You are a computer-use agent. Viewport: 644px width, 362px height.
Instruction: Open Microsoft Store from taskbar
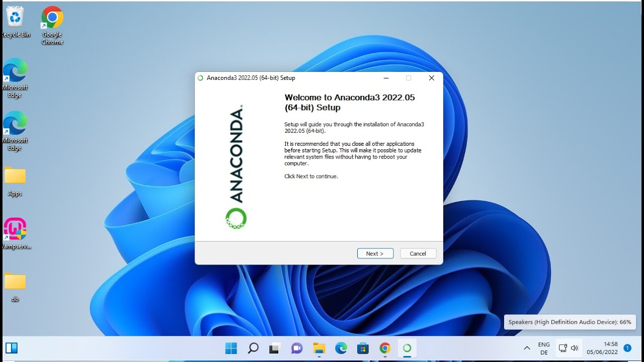coord(363,348)
